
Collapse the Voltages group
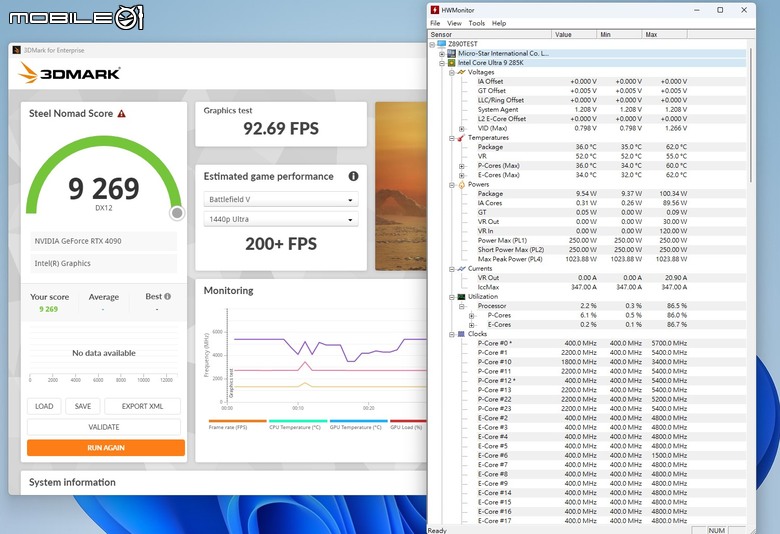pos(452,73)
